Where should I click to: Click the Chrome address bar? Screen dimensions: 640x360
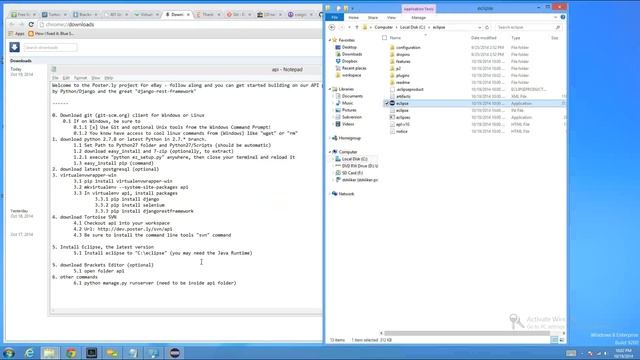[180, 24]
